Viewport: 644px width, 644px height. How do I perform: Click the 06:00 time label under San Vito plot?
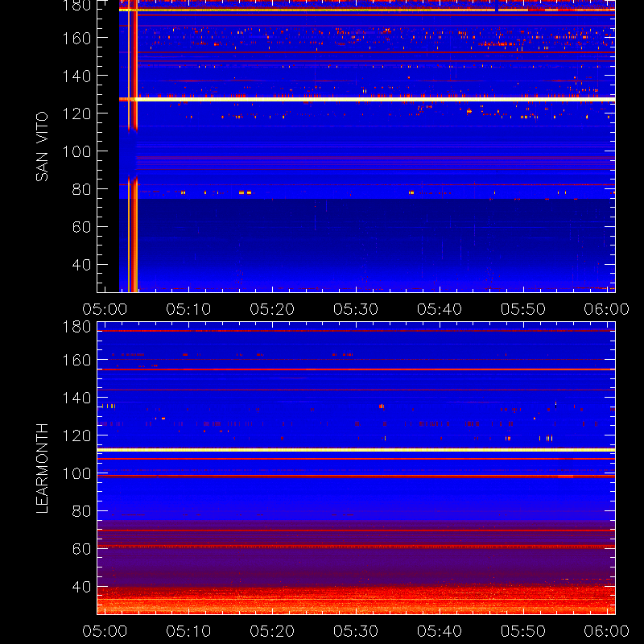(607, 309)
